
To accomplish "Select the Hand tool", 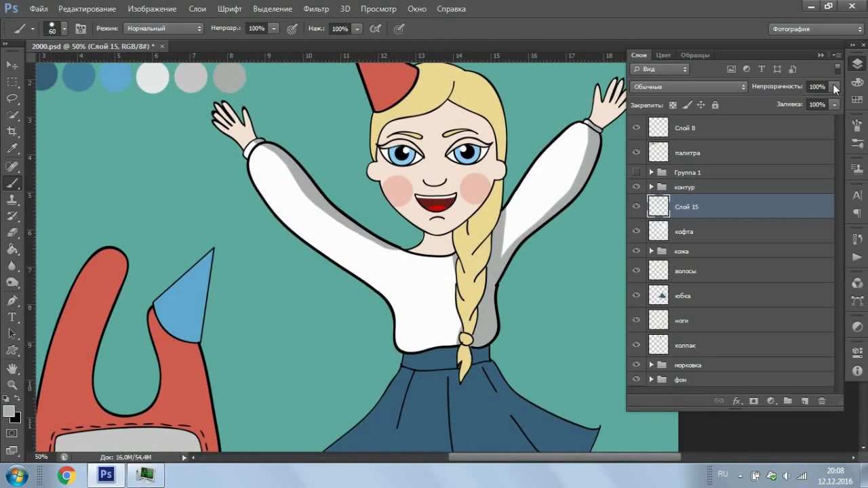I will (x=12, y=369).
